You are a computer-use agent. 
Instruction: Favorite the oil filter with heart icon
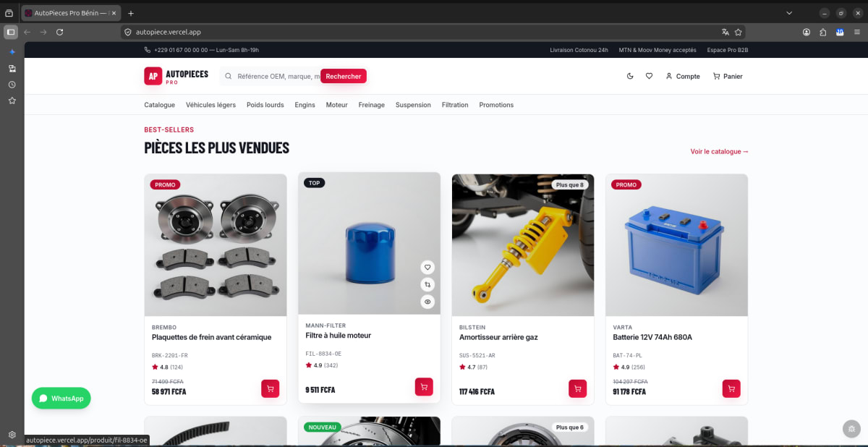[x=427, y=267]
